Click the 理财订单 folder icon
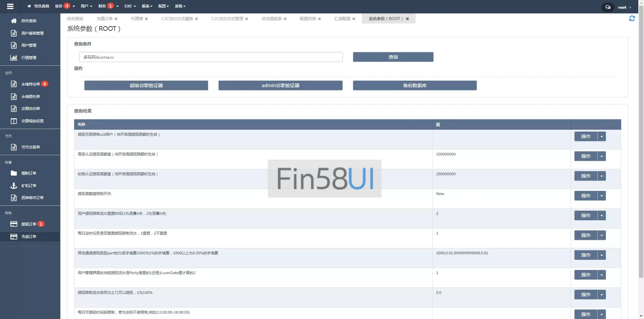This screenshot has width=644, height=319. (14, 173)
